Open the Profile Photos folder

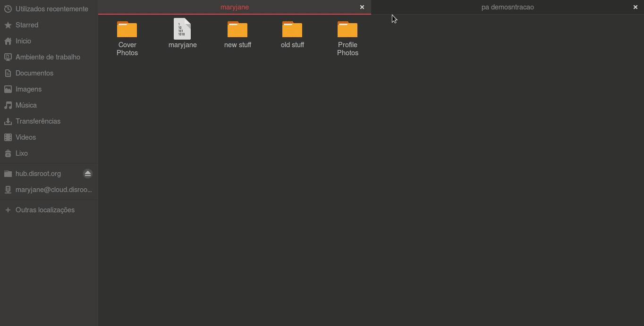tap(347, 30)
